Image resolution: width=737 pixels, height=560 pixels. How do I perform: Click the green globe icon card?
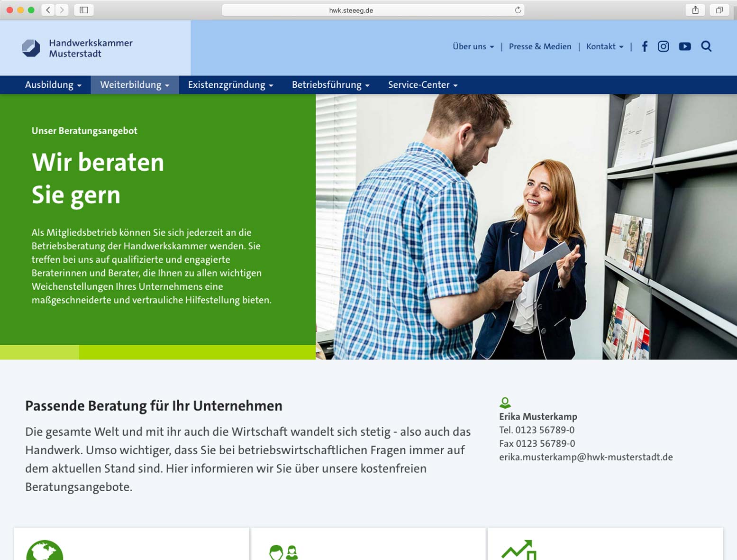click(x=45, y=551)
